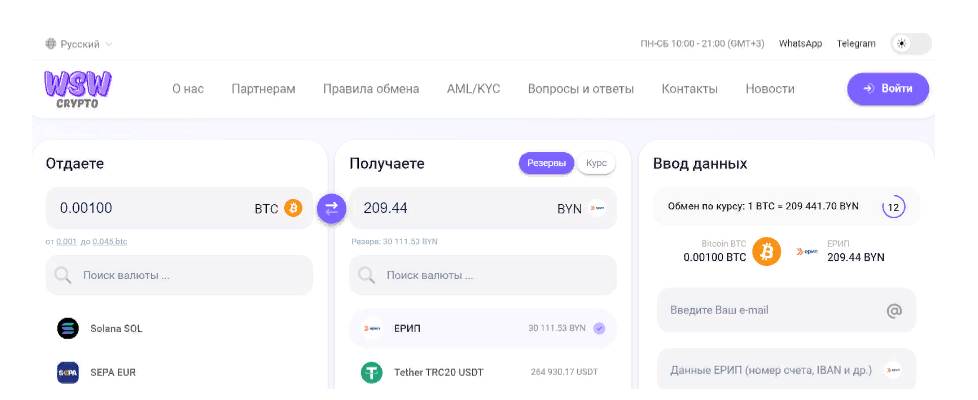Go to the Вопросы и ответы page
The image size is (978, 400).
[x=580, y=89]
